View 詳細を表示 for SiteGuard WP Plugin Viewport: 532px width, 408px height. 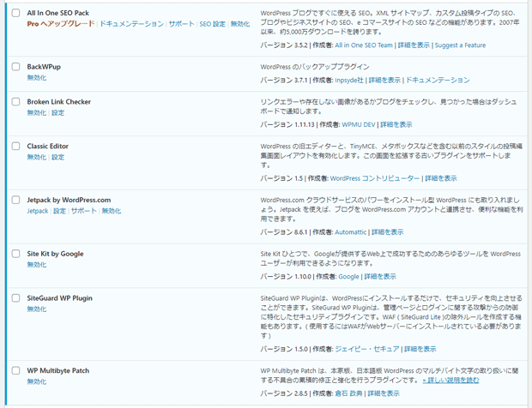pyautogui.click(x=420, y=349)
